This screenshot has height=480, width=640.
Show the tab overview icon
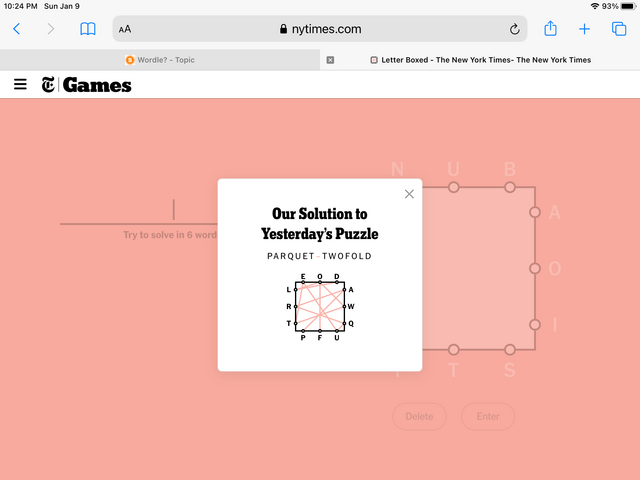[x=619, y=29]
